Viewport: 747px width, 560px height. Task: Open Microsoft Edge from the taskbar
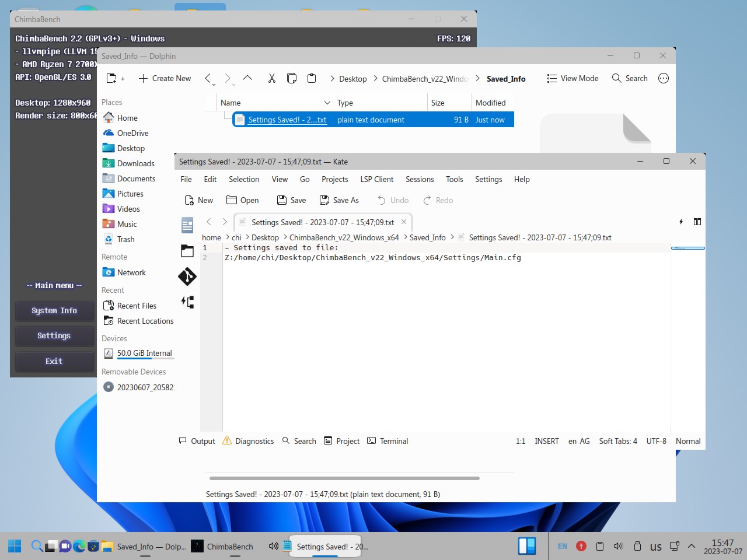click(x=79, y=546)
